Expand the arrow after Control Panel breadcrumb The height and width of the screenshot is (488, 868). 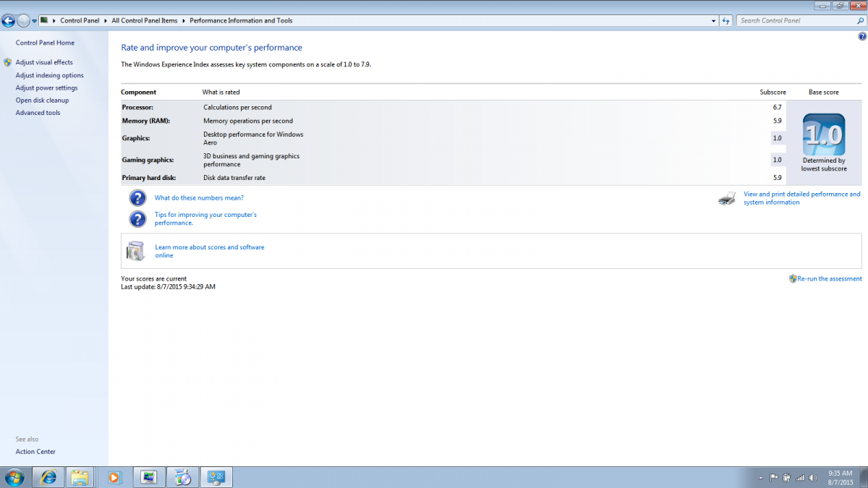[106, 21]
